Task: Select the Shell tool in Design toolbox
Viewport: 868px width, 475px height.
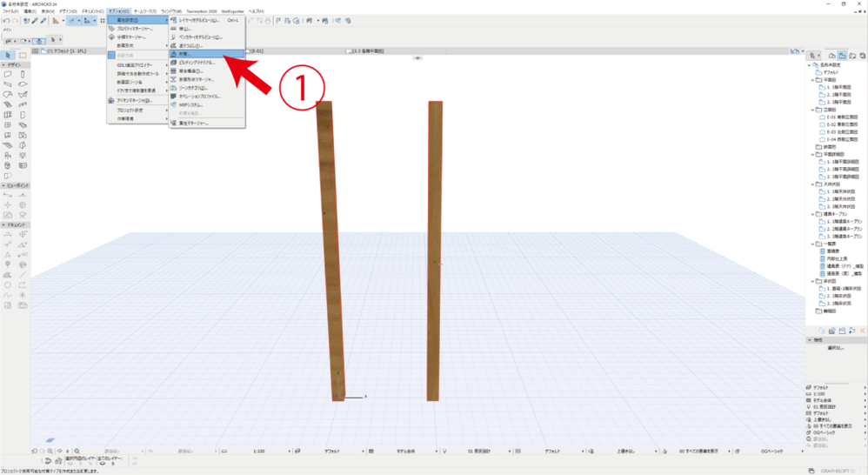Action: pos(23,95)
